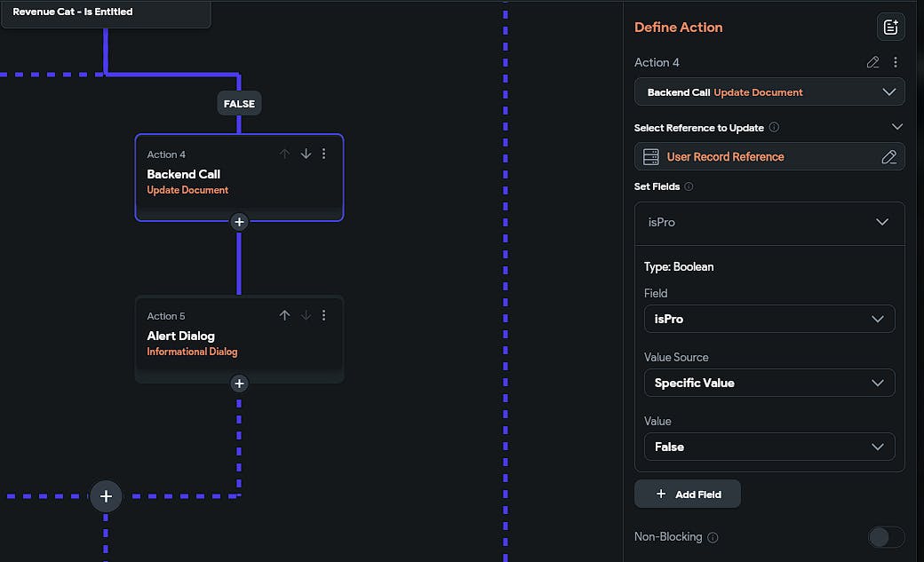Viewport: 924px width, 562px height.
Task: Open the Value Source dropdown
Action: [769, 383]
